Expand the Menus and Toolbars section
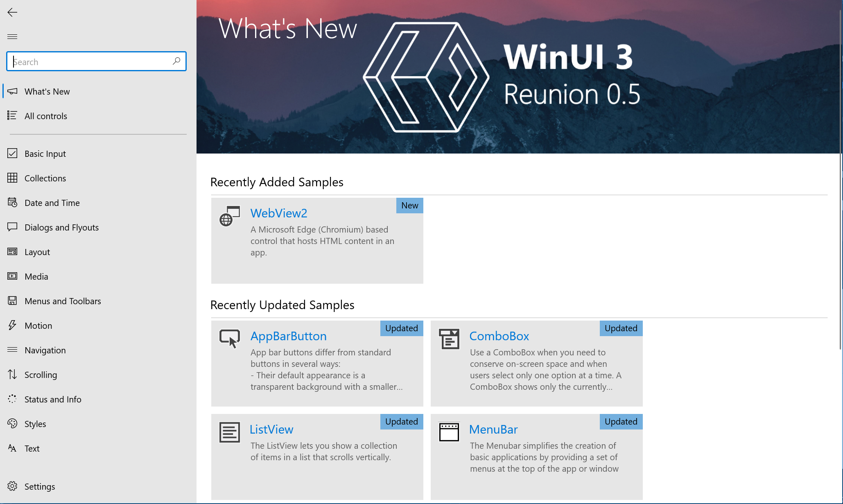Screen dimensions: 843x504 pyautogui.click(x=62, y=301)
